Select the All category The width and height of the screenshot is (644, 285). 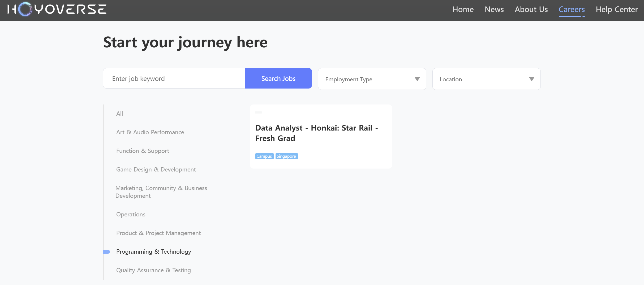pos(119,114)
